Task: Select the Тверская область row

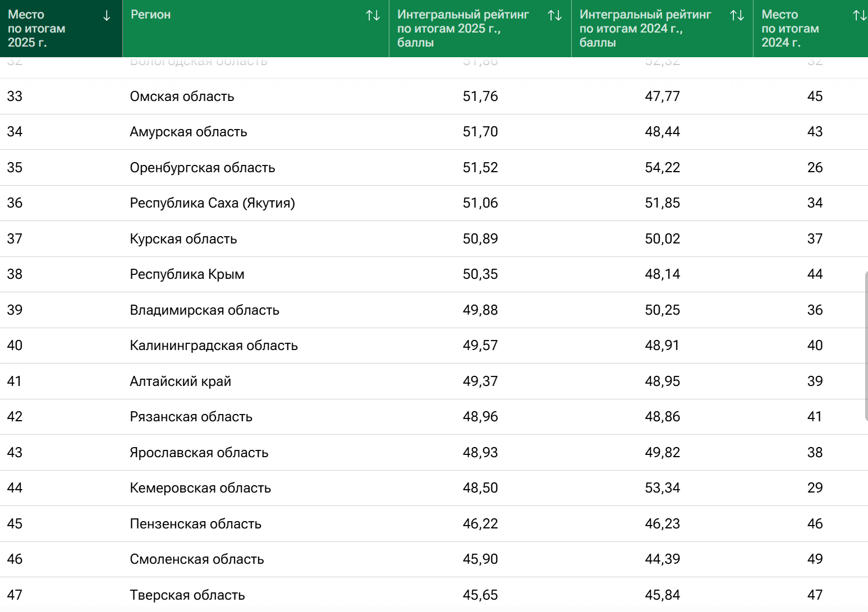Action: (x=434, y=595)
